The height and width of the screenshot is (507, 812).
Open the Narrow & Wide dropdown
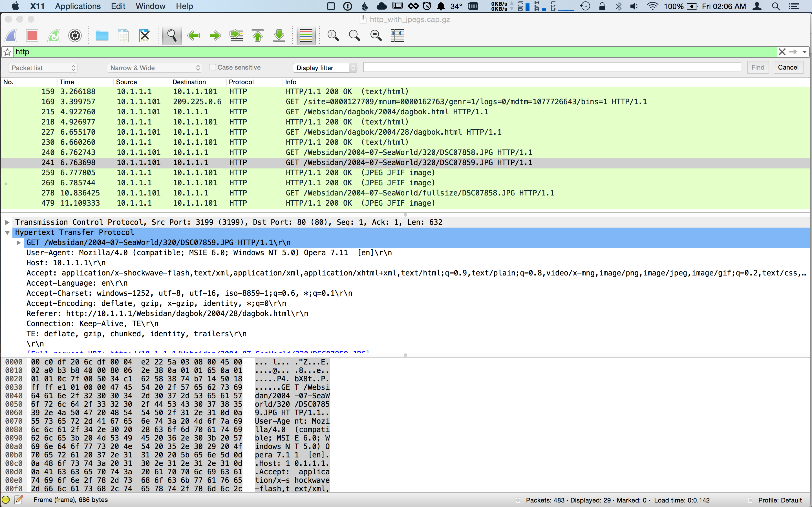[x=155, y=68]
